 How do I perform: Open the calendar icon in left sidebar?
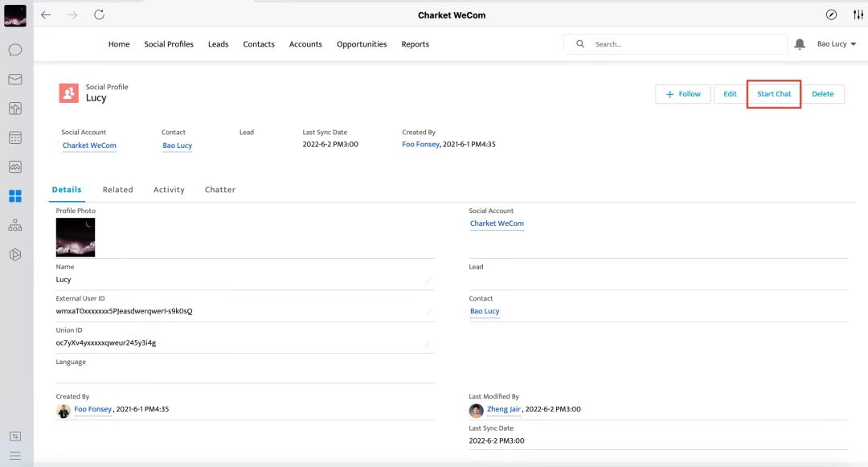pyautogui.click(x=15, y=137)
